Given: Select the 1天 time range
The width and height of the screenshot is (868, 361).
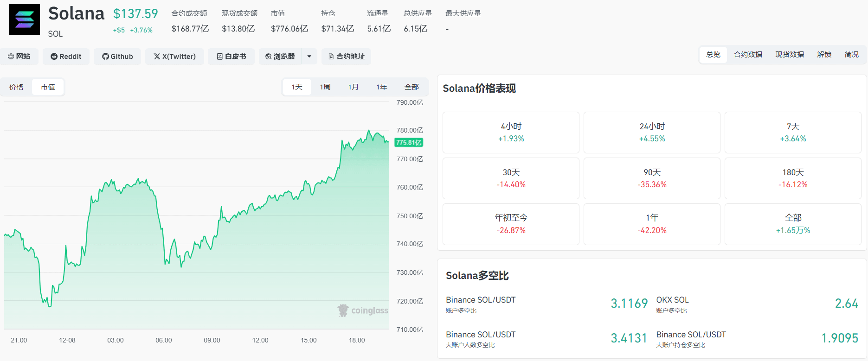Looking at the screenshot, I should (x=297, y=87).
